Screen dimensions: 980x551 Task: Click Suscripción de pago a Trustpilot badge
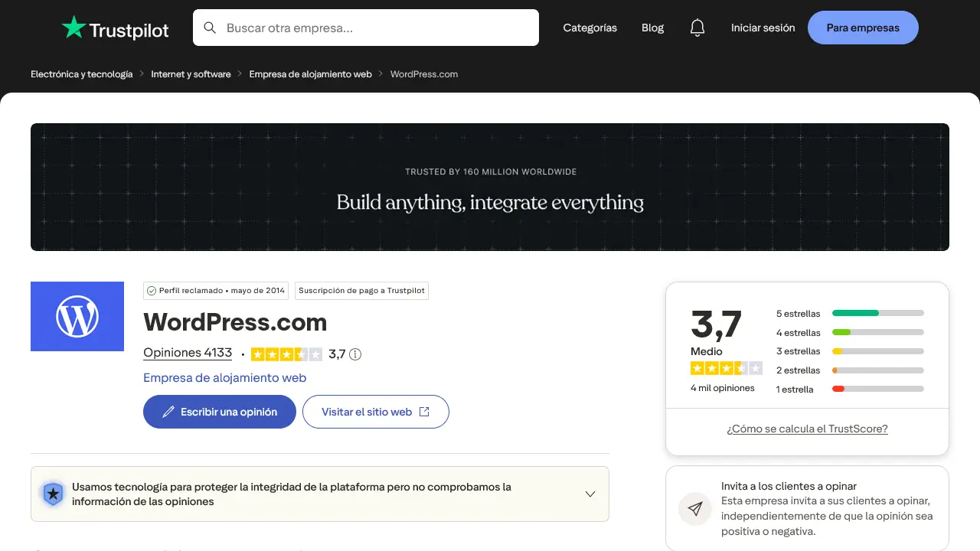pos(361,291)
